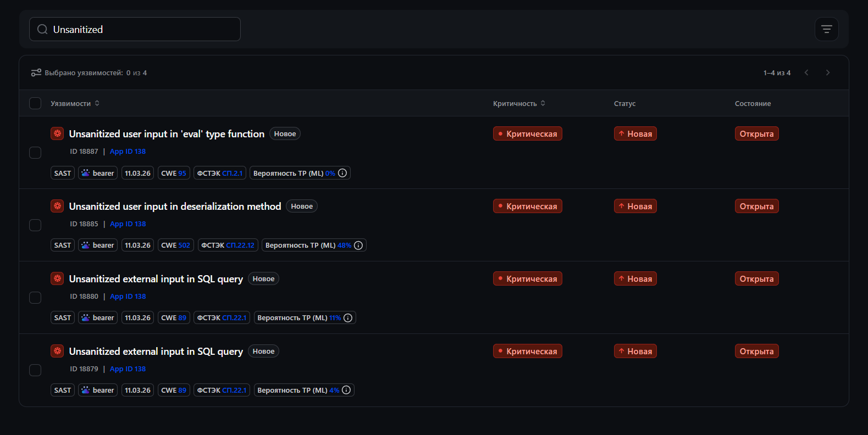Click the critical severity icon for ID 18887
The height and width of the screenshot is (435, 868).
57,133
